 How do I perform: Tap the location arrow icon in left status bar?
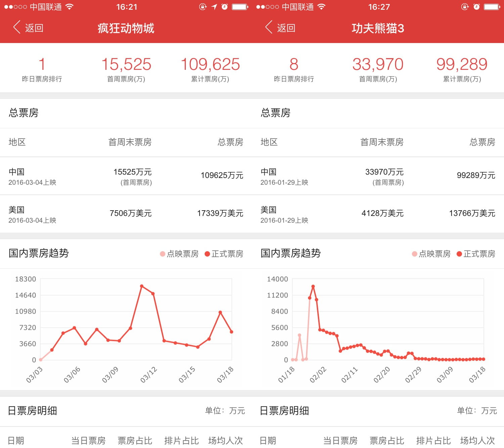point(214,7)
